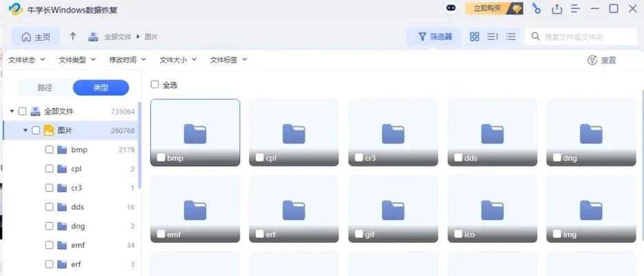
Task: Click the erf folder icon in grid
Action: click(294, 210)
